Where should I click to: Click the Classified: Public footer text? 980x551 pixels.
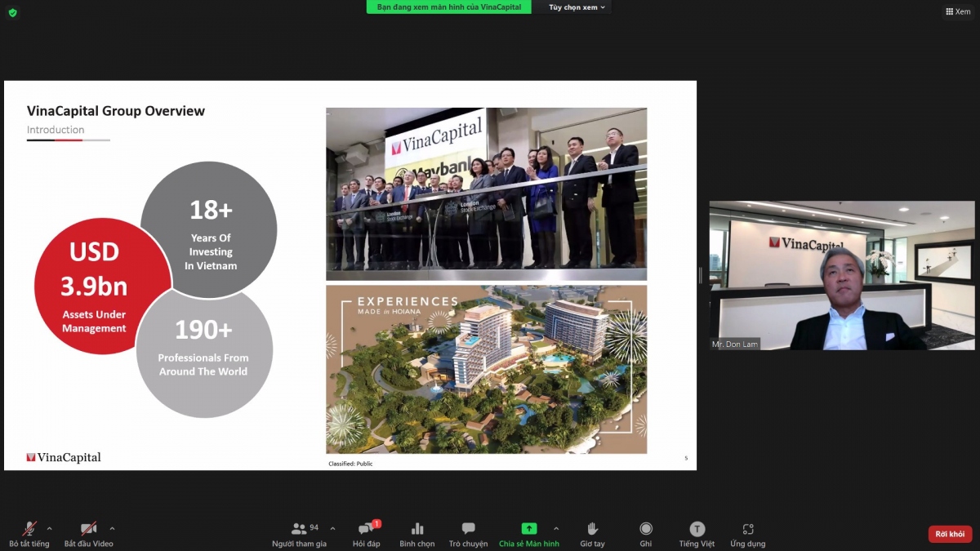tap(350, 464)
